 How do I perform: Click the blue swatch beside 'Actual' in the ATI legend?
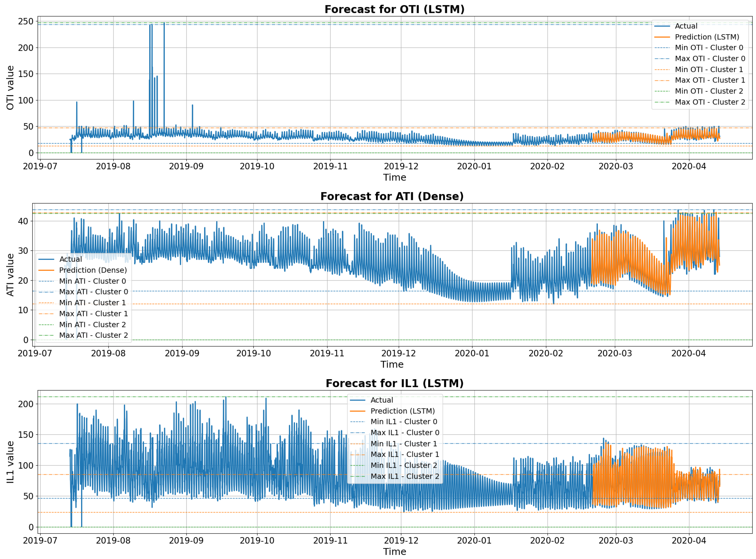pos(46,259)
